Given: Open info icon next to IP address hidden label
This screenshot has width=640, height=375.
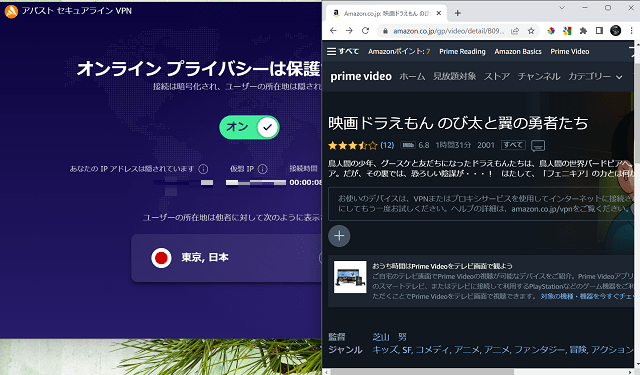Looking at the screenshot, I should point(203,169).
